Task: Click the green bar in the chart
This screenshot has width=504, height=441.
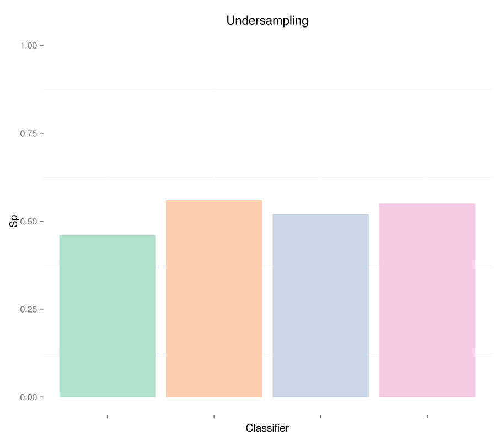Action: click(x=108, y=316)
